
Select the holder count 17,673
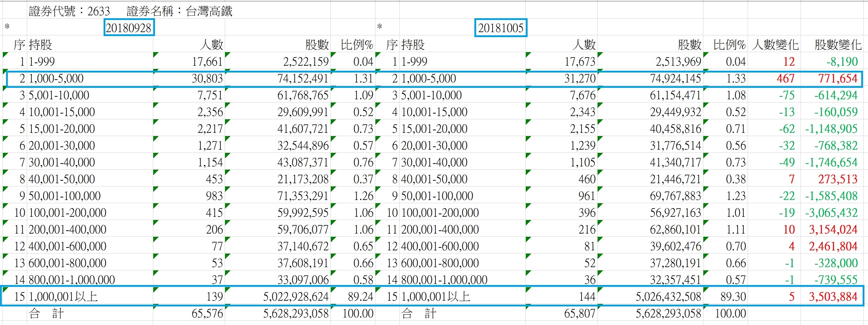tap(580, 61)
